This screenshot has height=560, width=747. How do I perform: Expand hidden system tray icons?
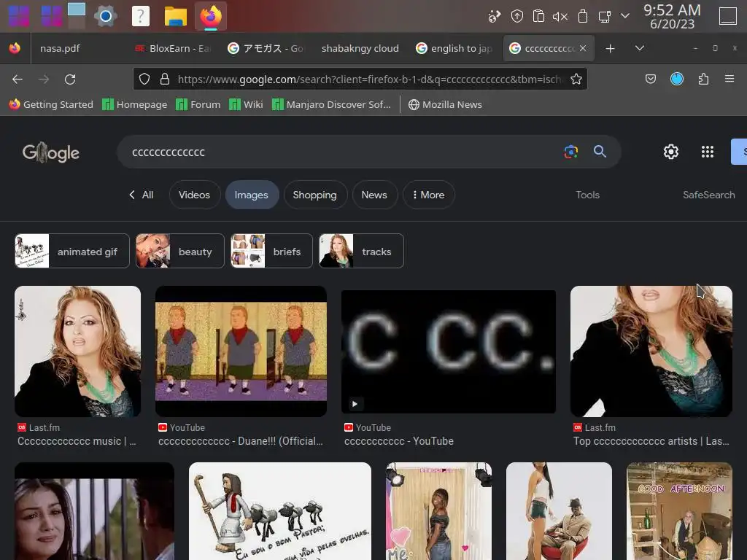[625, 16]
